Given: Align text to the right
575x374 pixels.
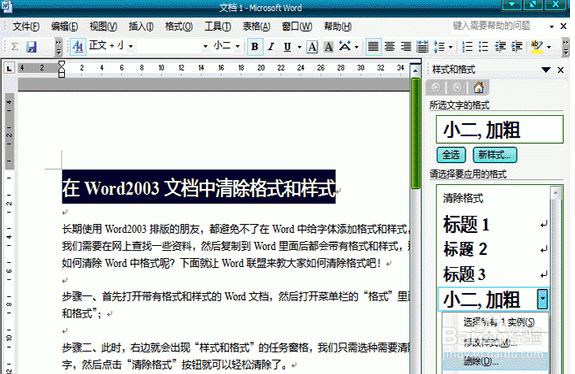Looking at the screenshot, I should click(x=406, y=47).
